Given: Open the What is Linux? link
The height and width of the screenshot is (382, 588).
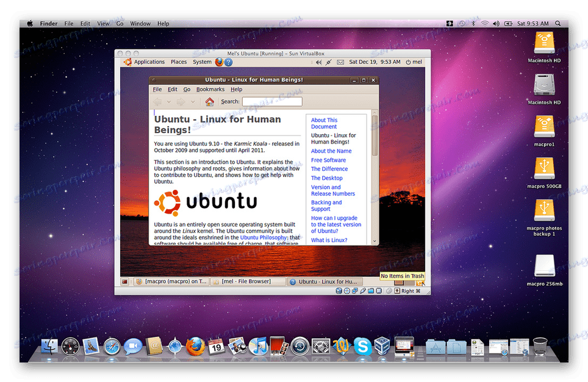Looking at the screenshot, I should (x=329, y=240).
